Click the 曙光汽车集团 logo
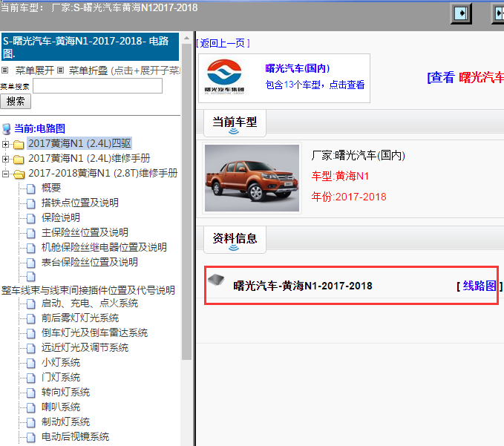The width and height of the screenshot is (504, 446). tap(224, 76)
